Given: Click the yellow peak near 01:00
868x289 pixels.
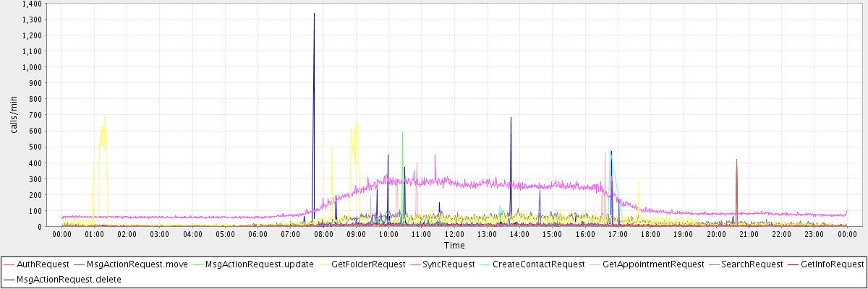Looking at the screenshot, I should click(104, 116).
